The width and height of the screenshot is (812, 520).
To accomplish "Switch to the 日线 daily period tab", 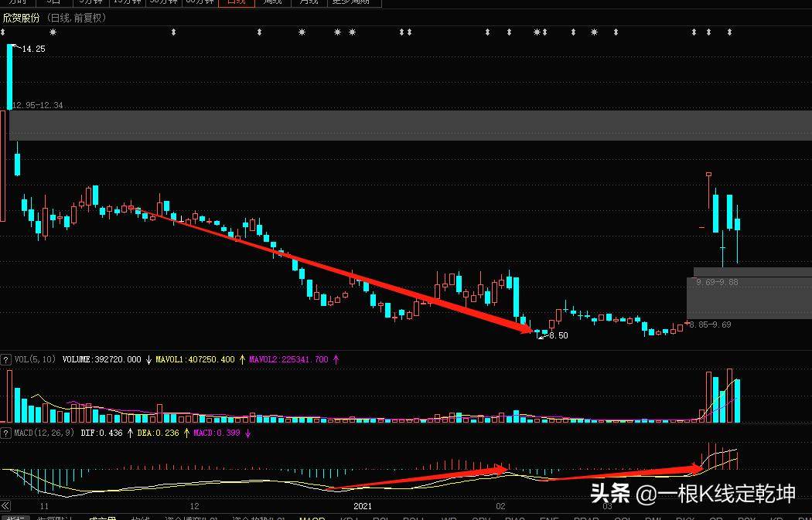I will coord(237,2).
